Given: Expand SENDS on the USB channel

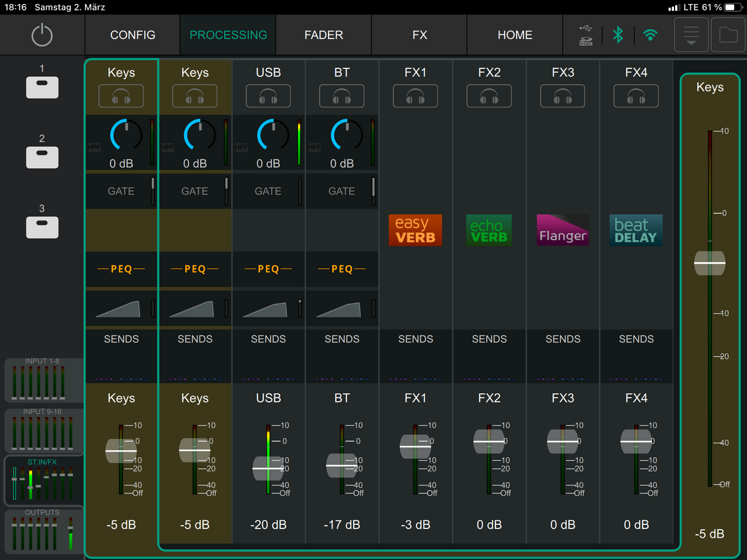Looking at the screenshot, I should click(268, 339).
